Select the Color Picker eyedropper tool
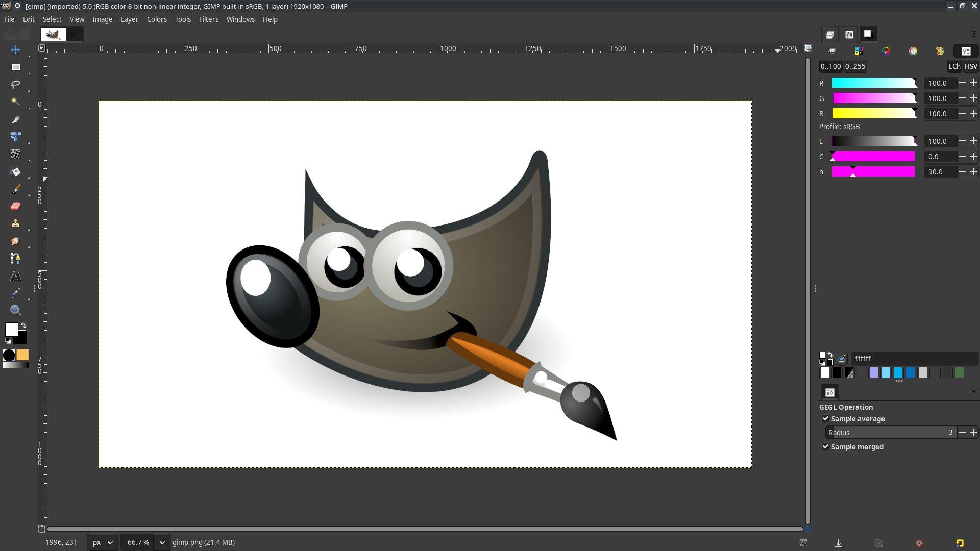 click(x=15, y=293)
